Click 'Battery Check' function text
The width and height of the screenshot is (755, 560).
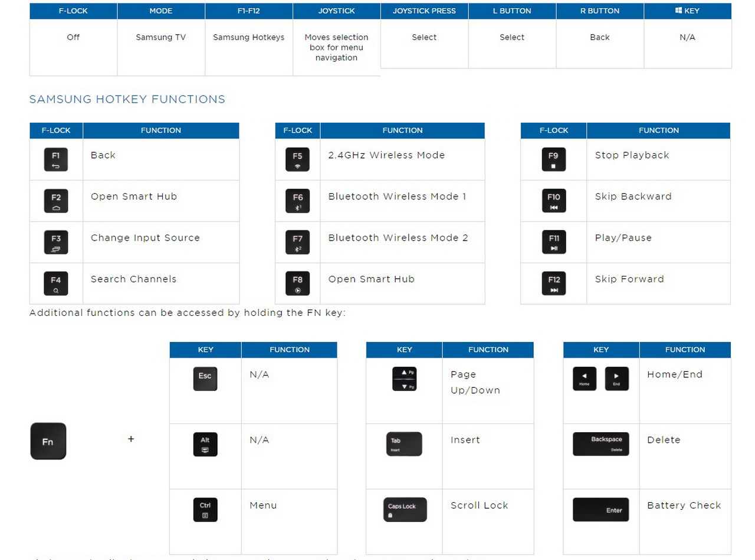(684, 506)
